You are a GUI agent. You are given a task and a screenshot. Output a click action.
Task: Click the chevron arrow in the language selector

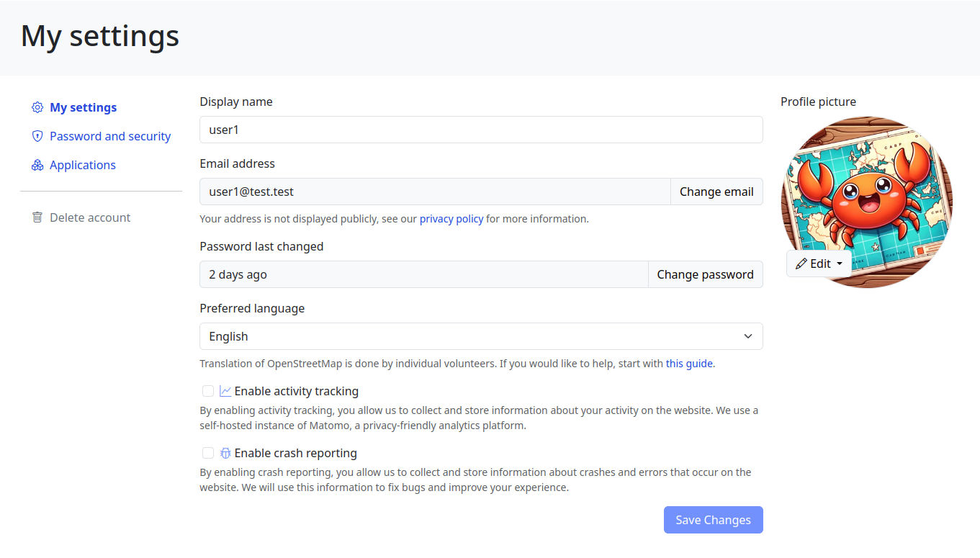748,336
